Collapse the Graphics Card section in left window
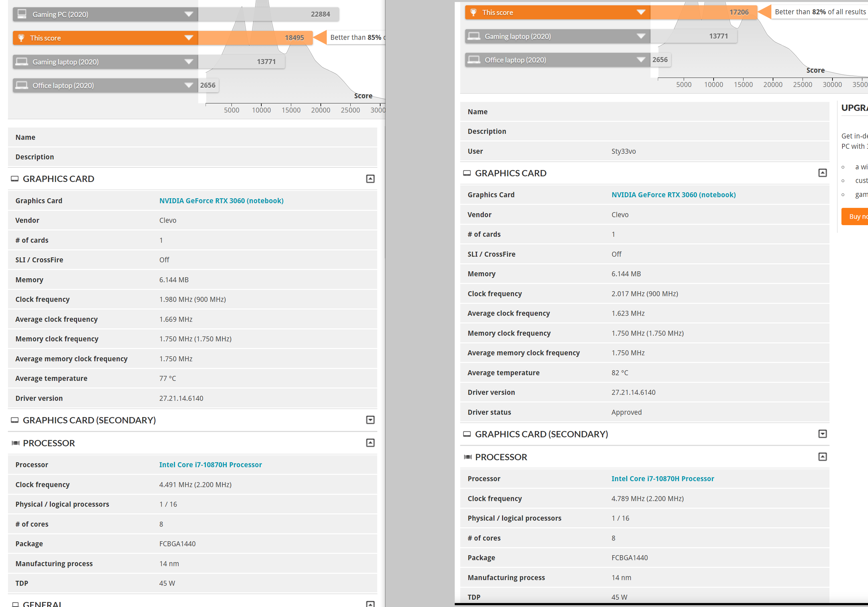This screenshot has width=868, height=607. [x=371, y=179]
